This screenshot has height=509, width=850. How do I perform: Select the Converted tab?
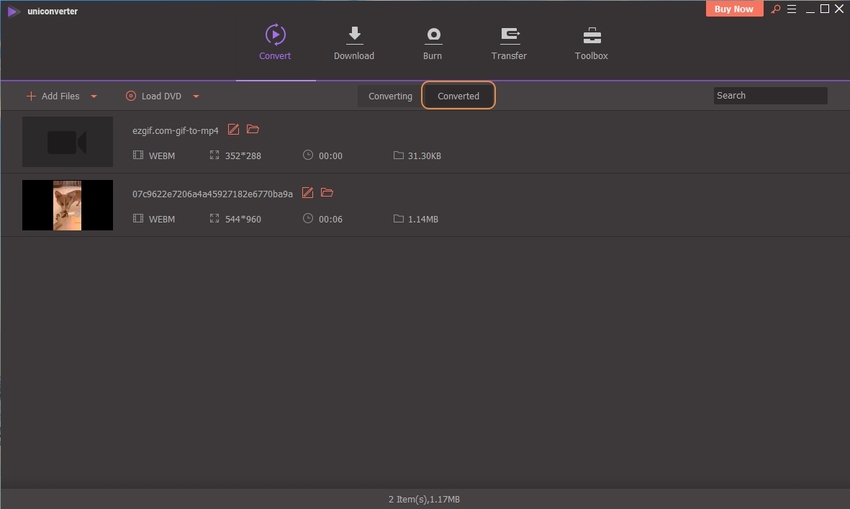(458, 96)
